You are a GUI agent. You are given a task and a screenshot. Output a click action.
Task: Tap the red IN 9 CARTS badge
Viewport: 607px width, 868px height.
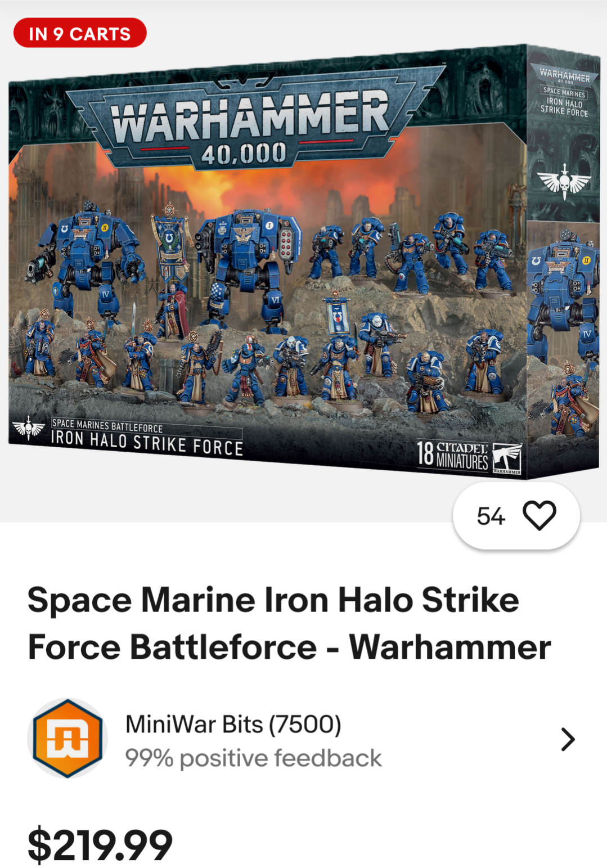coord(80,33)
